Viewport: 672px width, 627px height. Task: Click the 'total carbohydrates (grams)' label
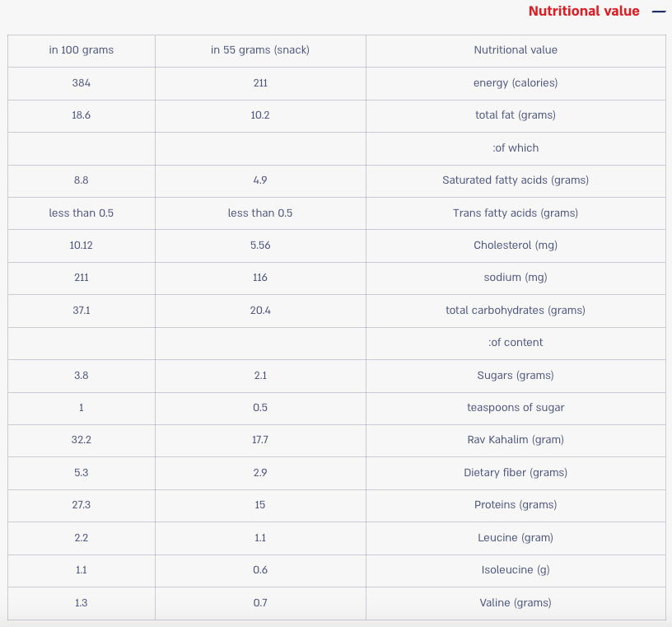(x=516, y=311)
